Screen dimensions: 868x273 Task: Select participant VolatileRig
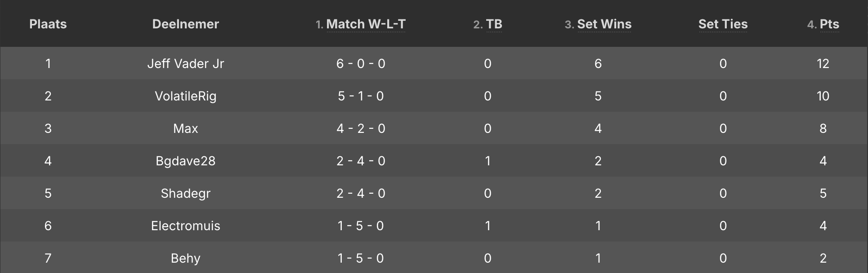point(185,96)
